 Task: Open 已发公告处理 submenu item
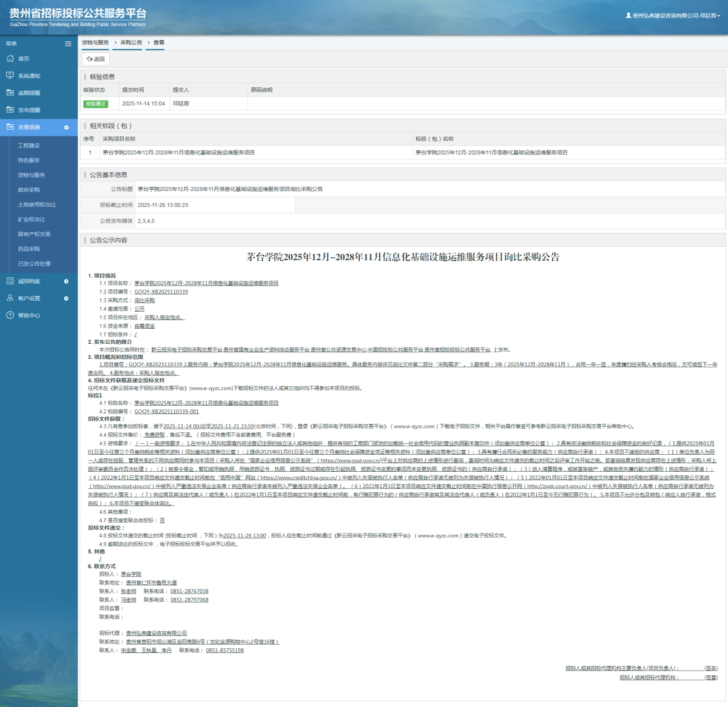[x=34, y=264]
